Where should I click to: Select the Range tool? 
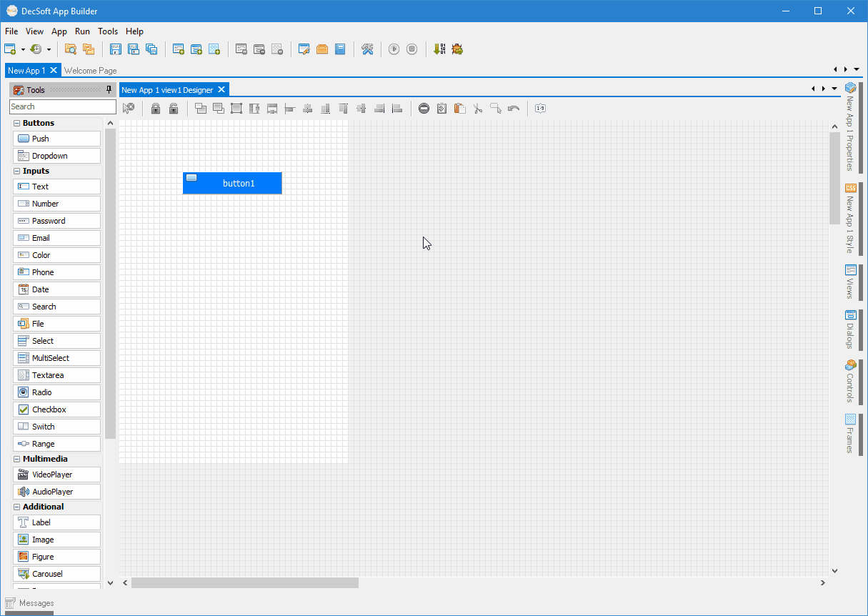click(56, 444)
